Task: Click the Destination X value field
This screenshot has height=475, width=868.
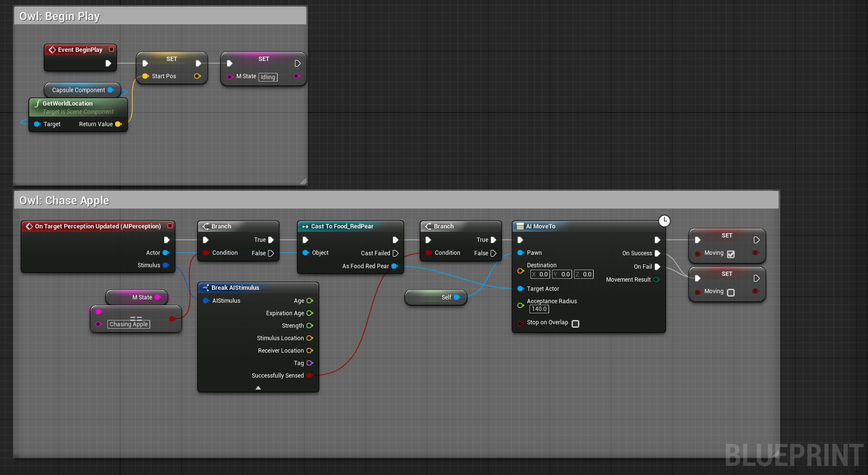Action: click(x=540, y=274)
